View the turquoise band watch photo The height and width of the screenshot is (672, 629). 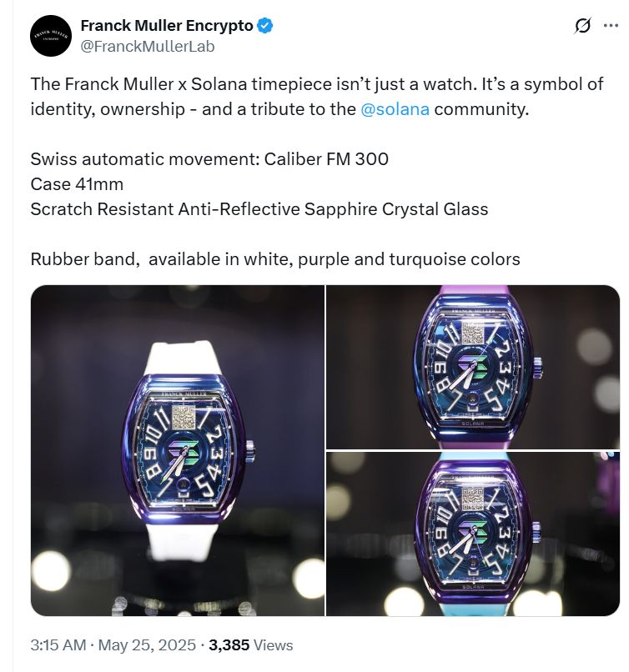(472, 534)
